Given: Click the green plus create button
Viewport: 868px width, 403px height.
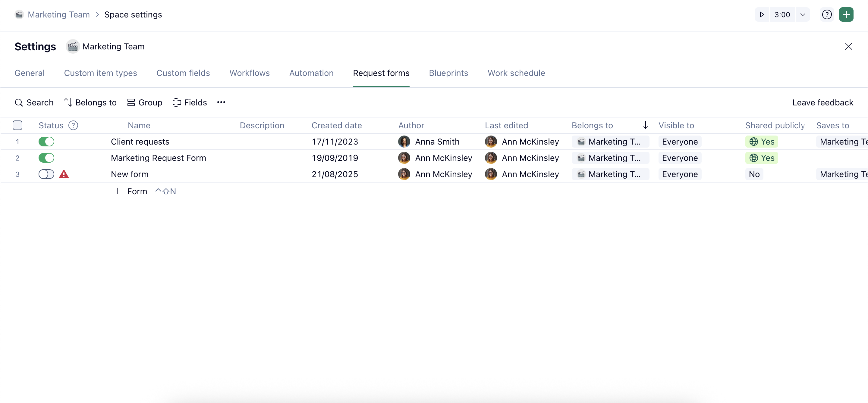Looking at the screenshot, I should (846, 14).
